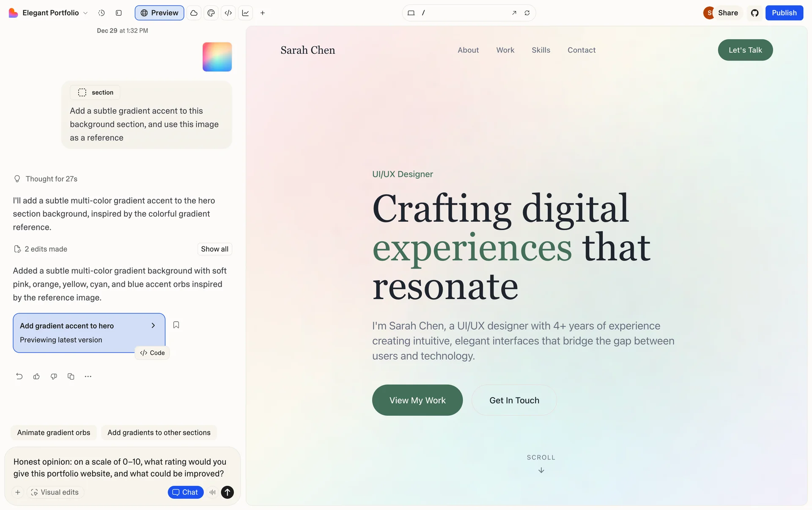The width and height of the screenshot is (812, 510).
Task: Click the GitHub icon
Action: coord(755,13)
